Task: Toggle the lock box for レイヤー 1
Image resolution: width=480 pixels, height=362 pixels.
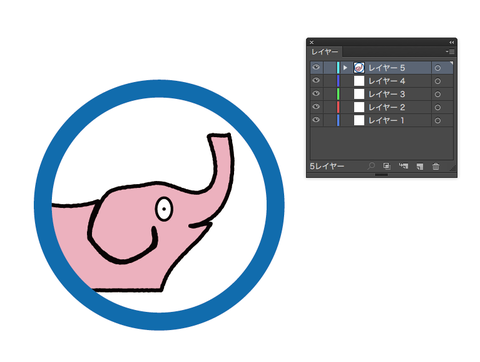Action: click(x=329, y=120)
